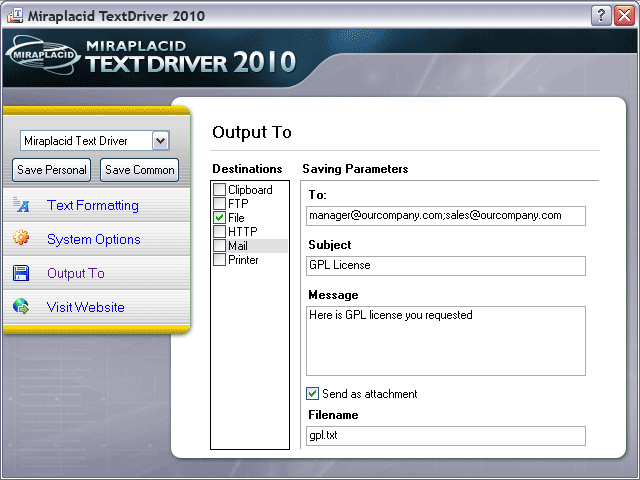Click the Printer label in Destinations list

pos(243,260)
